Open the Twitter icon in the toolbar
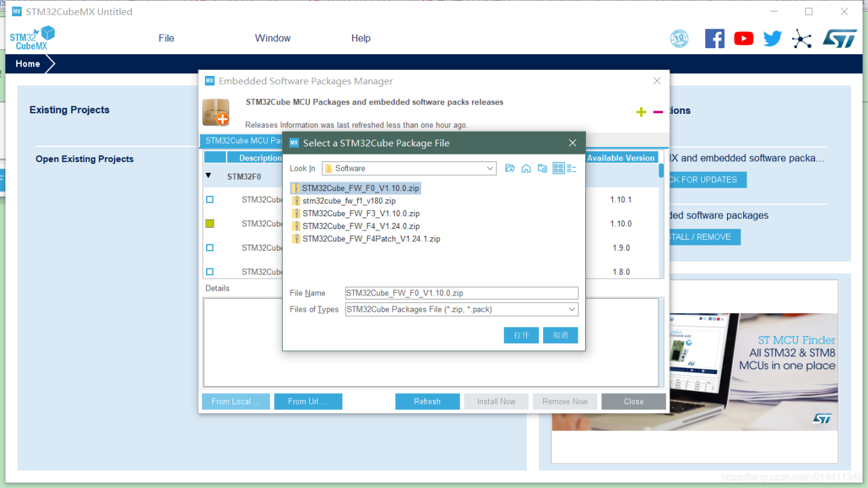 pos(772,39)
